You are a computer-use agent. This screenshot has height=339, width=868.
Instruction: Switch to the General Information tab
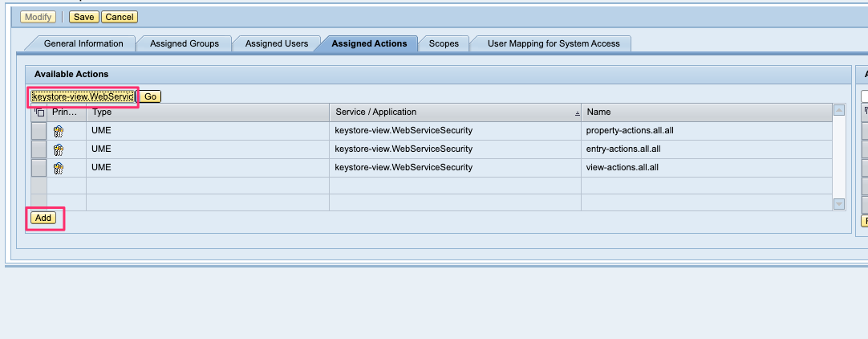click(83, 43)
